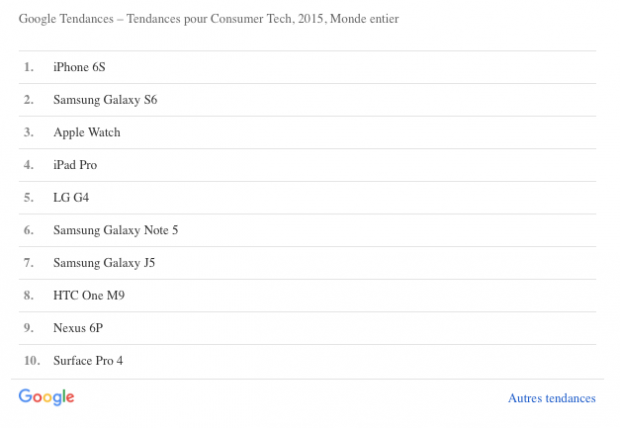The width and height of the screenshot is (620, 428).
Task: Click rank number 8 label
Action: click(28, 295)
